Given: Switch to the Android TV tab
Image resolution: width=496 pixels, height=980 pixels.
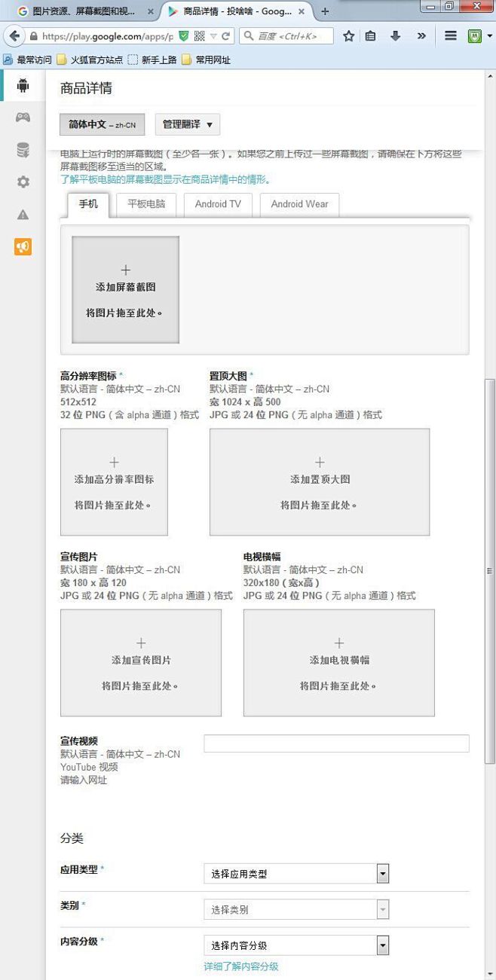Looking at the screenshot, I should [x=218, y=204].
